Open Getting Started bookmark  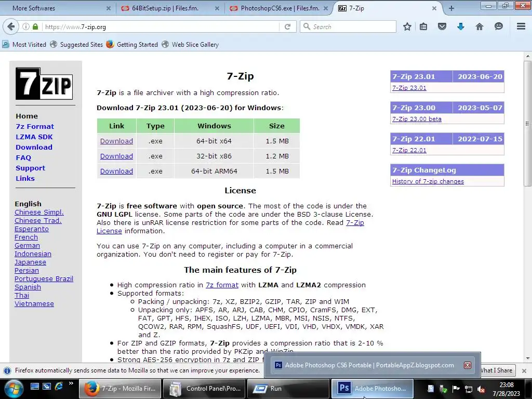pyautogui.click(x=132, y=45)
